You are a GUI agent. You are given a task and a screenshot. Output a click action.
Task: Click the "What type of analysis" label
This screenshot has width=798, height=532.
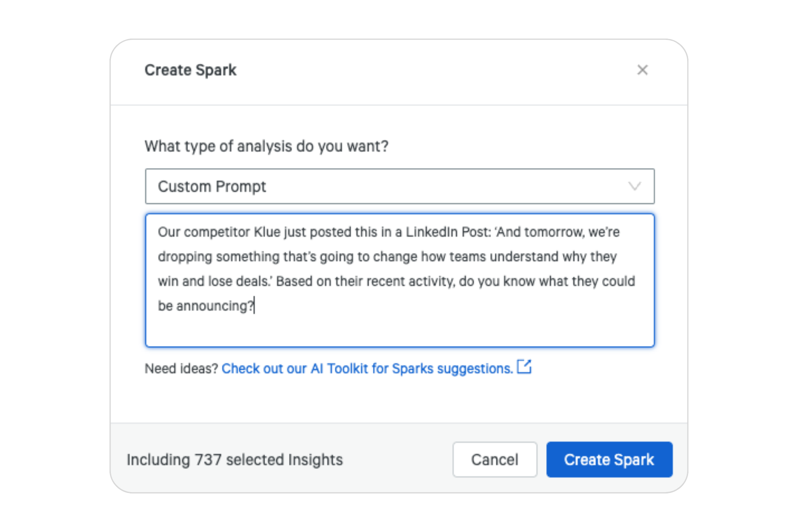coord(266,146)
